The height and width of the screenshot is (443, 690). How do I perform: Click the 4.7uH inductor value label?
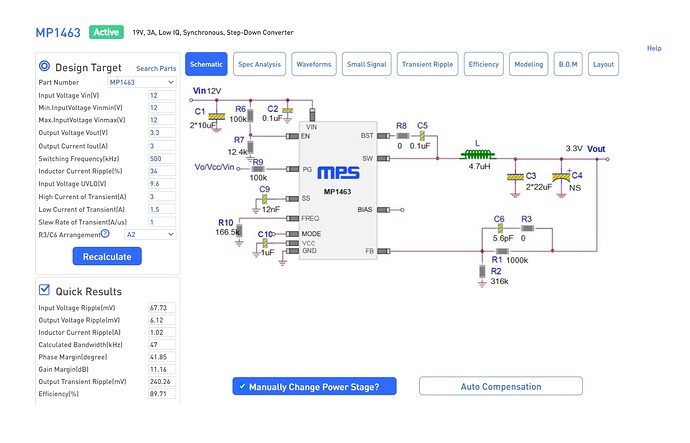pyautogui.click(x=479, y=166)
